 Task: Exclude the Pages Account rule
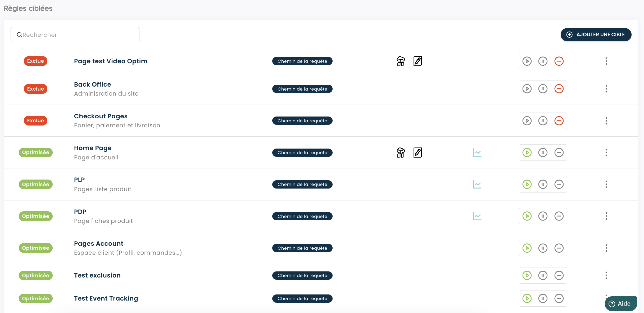click(x=559, y=248)
